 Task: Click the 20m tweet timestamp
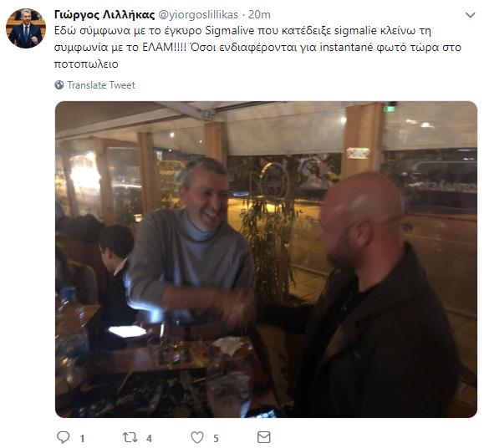pyautogui.click(x=259, y=15)
